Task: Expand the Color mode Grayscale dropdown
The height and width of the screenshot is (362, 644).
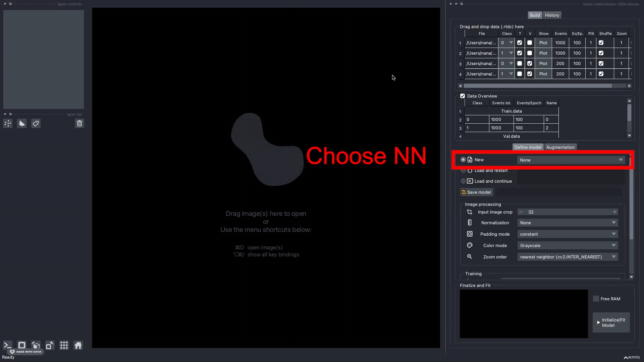Action: (x=568, y=246)
